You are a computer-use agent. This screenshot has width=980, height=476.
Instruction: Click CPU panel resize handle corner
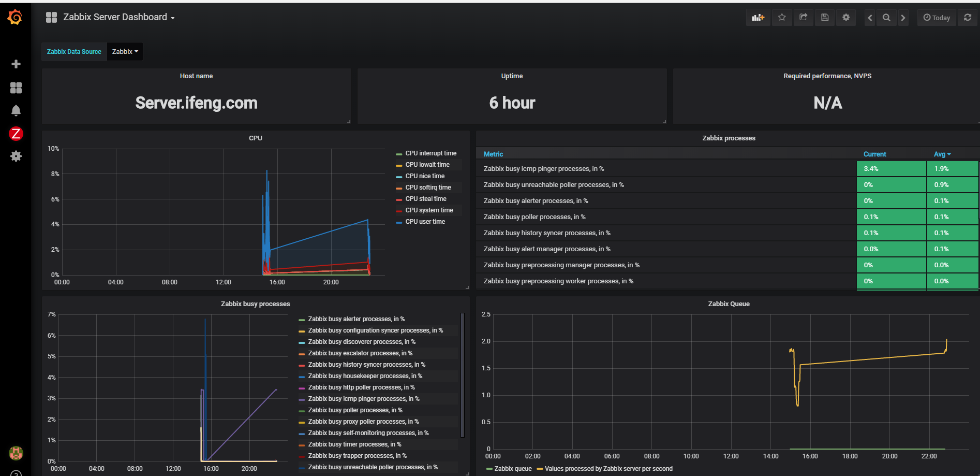(x=467, y=287)
